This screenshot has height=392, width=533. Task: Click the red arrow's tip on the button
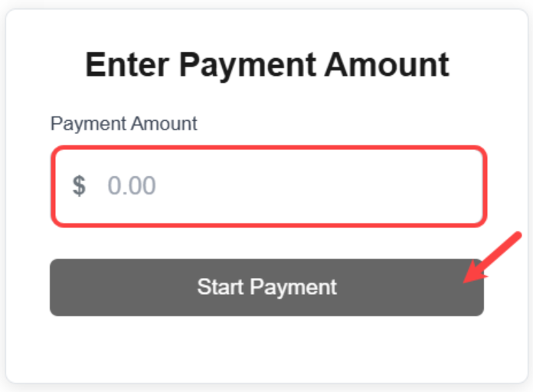pyautogui.click(x=466, y=280)
